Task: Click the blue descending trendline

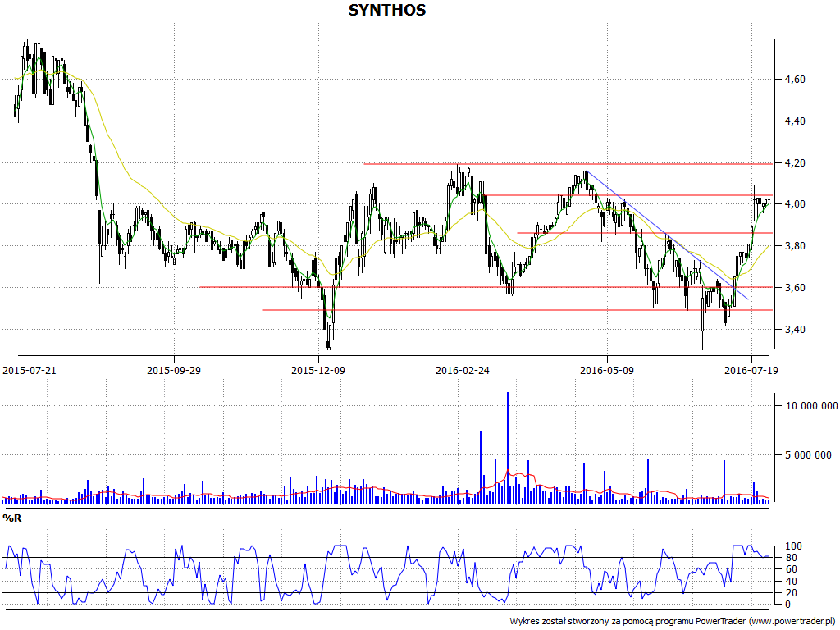Action: point(668,235)
